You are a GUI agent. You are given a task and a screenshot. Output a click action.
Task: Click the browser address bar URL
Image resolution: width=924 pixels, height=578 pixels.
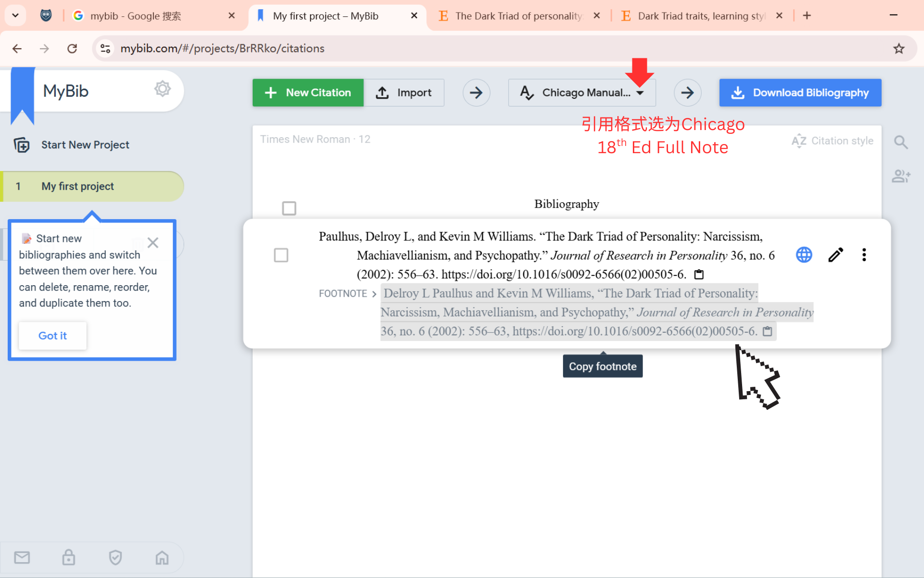click(222, 48)
